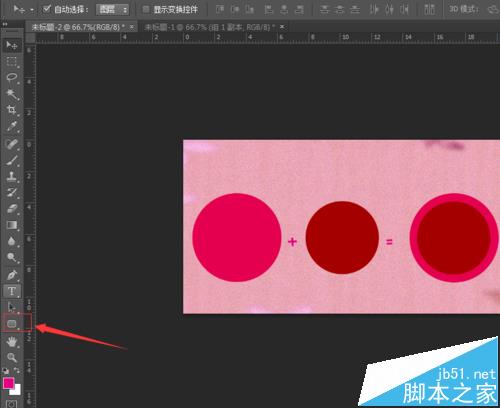
Task: Click distribute vertical centers icon
Action: (340, 9)
